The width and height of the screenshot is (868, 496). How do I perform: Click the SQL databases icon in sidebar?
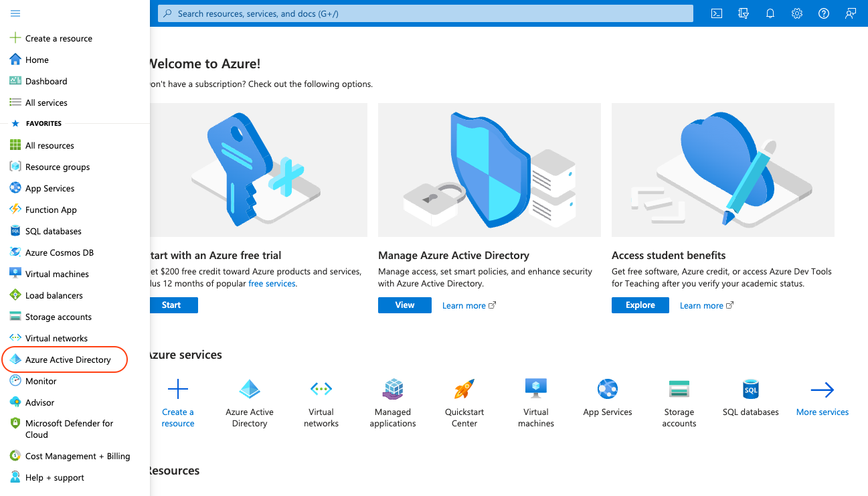click(x=15, y=231)
